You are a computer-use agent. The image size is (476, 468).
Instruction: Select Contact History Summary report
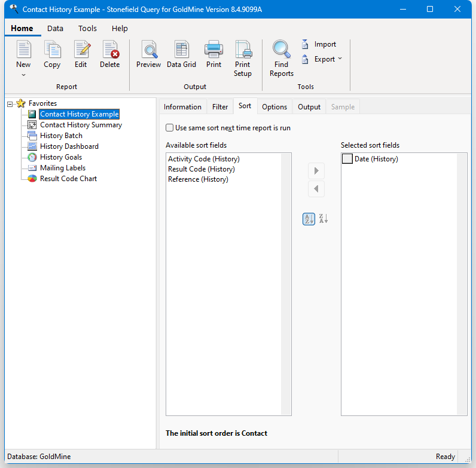pyautogui.click(x=81, y=125)
